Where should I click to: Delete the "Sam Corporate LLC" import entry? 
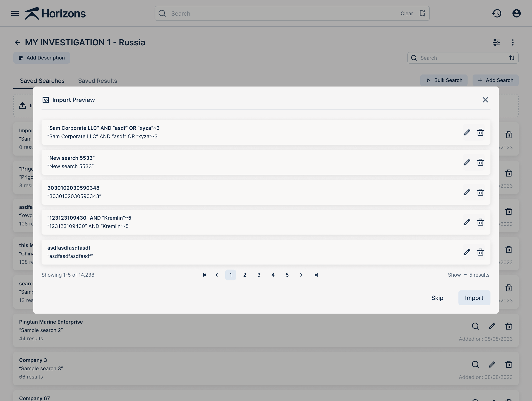(x=480, y=132)
